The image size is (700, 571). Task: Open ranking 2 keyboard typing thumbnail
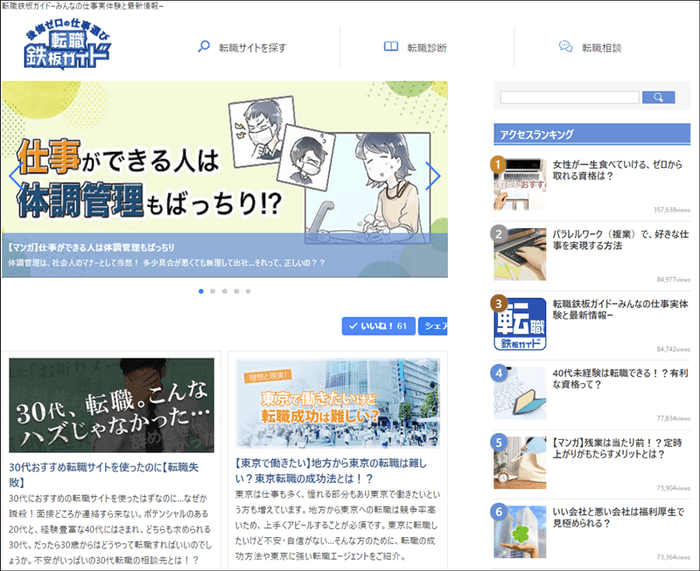tap(520, 254)
